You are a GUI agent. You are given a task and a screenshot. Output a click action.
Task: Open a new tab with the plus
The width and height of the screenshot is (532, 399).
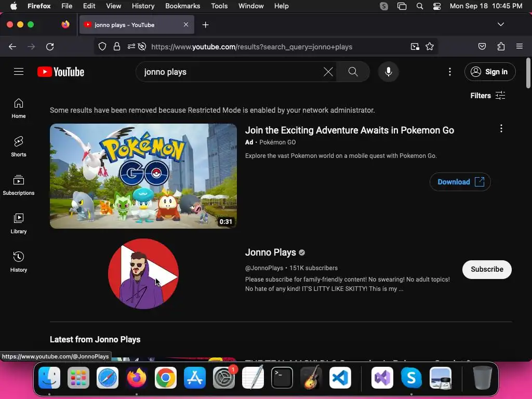205,25
